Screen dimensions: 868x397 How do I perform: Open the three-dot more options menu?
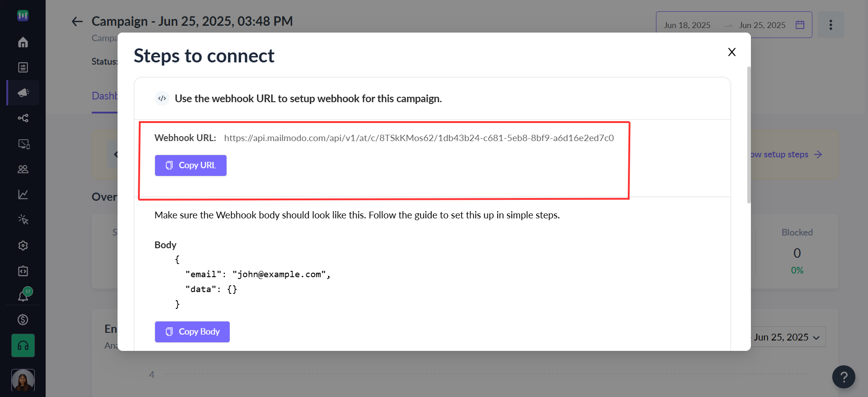830,25
